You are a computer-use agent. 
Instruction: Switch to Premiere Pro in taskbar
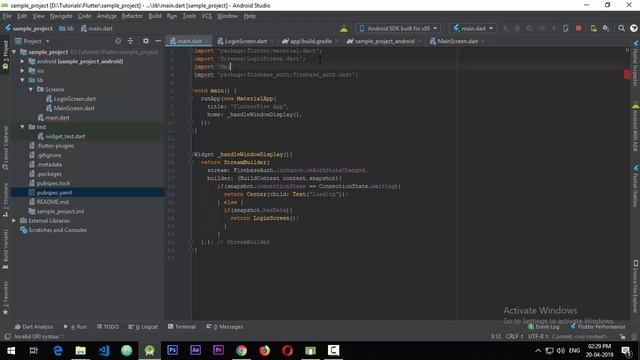click(x=218, y=350)
